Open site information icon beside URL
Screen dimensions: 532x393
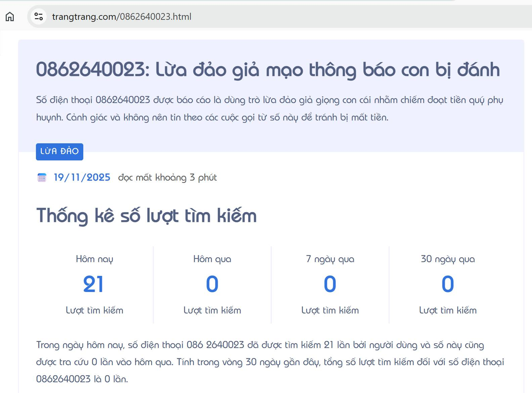[x=39, y=16]
